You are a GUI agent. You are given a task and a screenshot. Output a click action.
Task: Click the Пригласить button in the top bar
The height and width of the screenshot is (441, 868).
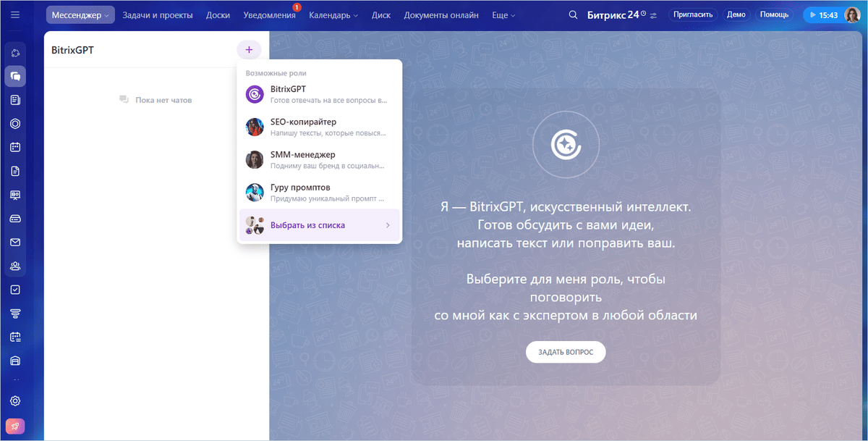pos(693,14)
